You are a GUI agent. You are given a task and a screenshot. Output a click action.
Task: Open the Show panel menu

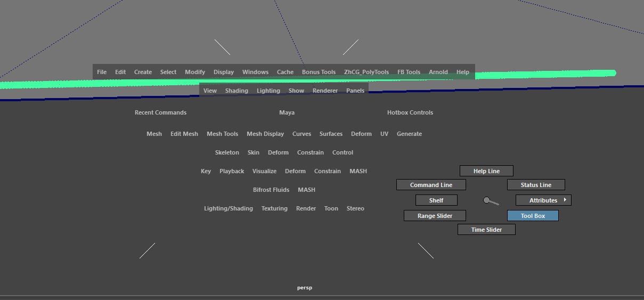pos(296,91)
